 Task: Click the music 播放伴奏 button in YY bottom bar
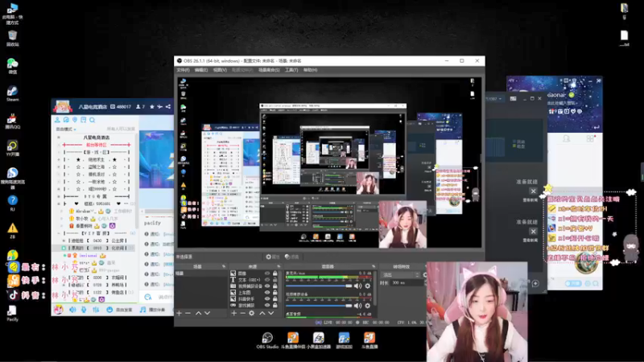click(x=152, y=310)
